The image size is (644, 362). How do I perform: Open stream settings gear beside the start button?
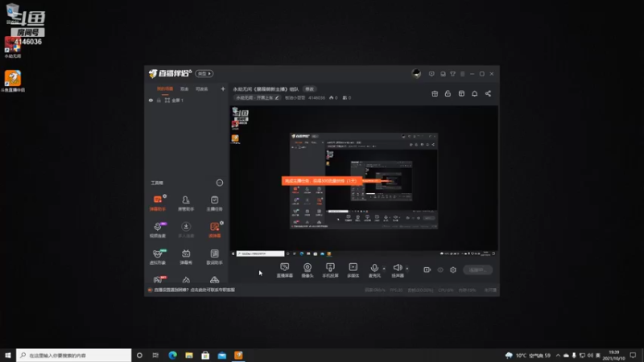[x=453, y=269]
